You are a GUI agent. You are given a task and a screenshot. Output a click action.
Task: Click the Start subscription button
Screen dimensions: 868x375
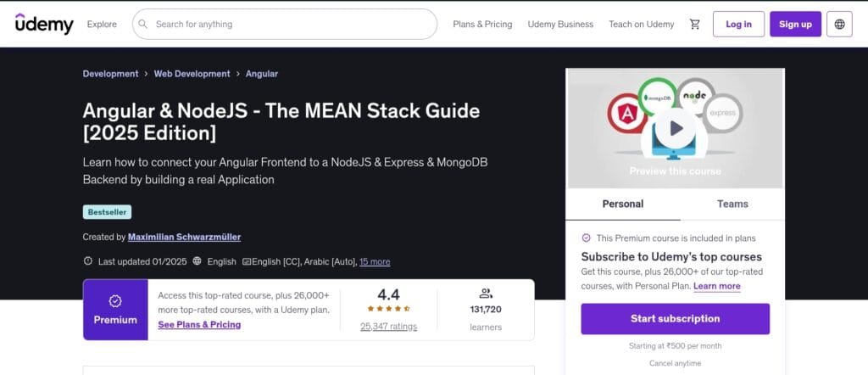coord(675,319)
